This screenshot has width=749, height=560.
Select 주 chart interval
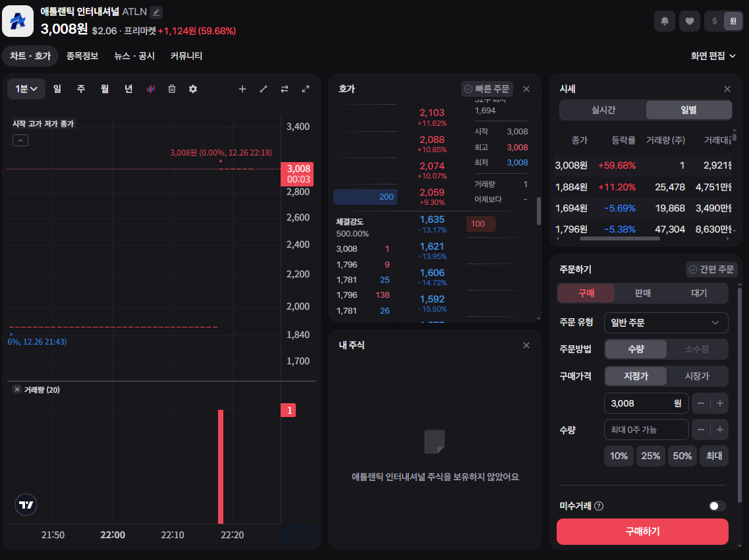pyautogui.click(x=81, y=89)
